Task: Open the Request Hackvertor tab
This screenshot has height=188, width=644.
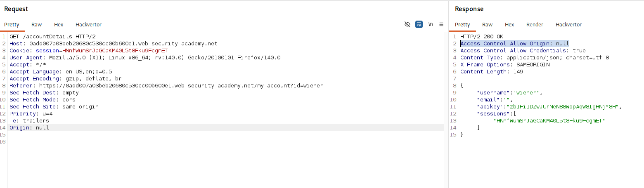Action: pos(88,24)
